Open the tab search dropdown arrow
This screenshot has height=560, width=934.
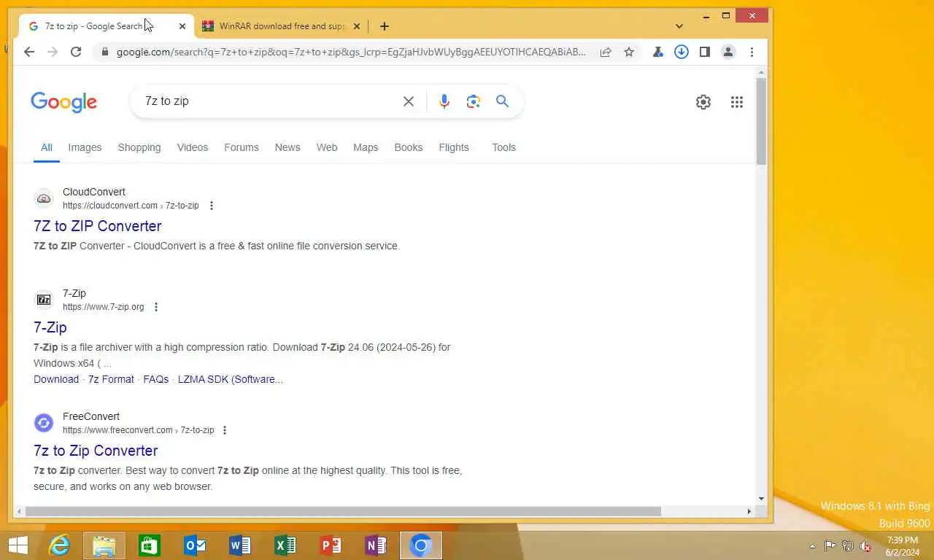(x=679, y=26)
